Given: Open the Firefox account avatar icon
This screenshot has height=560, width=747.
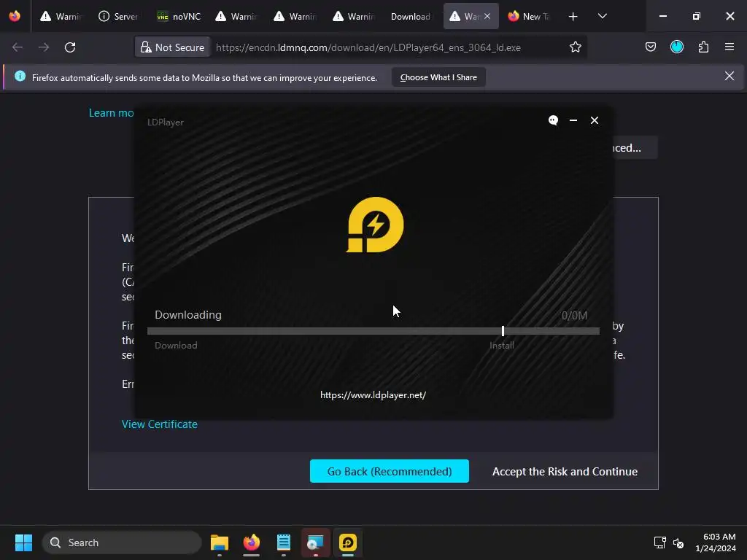Looking at the screenshot, I should [677, 47].
